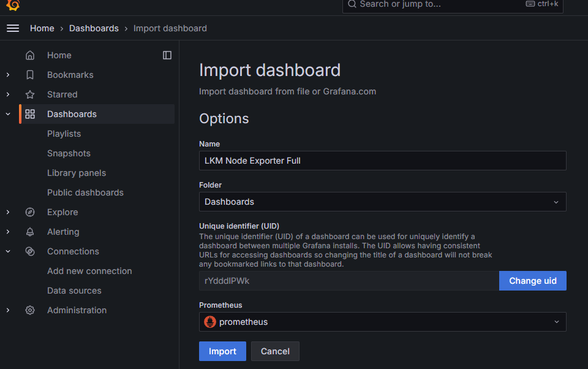588x369 pixels.
Task: Open the hamburger navigation menu
Action: [x=13, y=28]
